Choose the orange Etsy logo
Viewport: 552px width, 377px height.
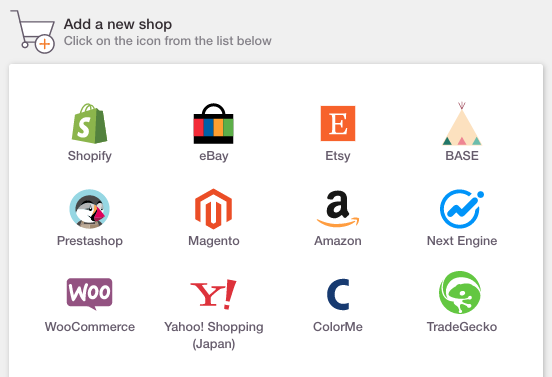[x=338, y=124]
